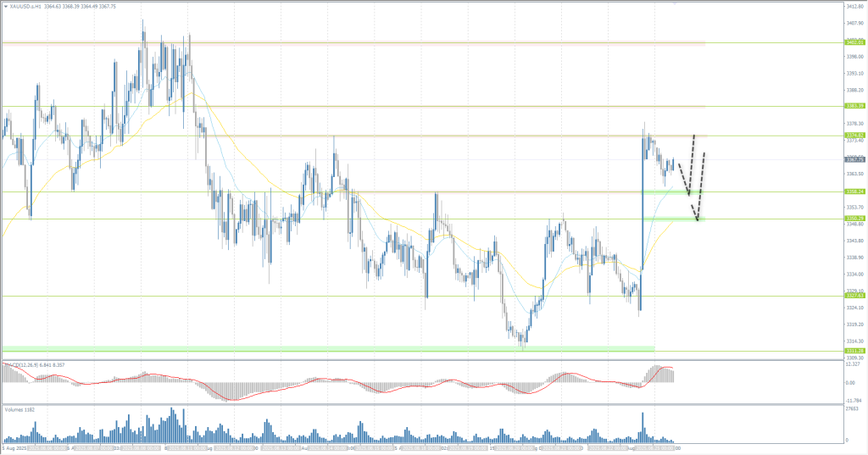Select the long green support zone at bottom

339,347
